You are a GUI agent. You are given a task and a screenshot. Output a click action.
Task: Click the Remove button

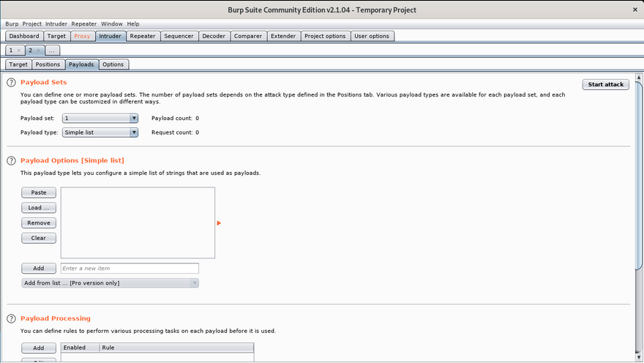(39, 223)
